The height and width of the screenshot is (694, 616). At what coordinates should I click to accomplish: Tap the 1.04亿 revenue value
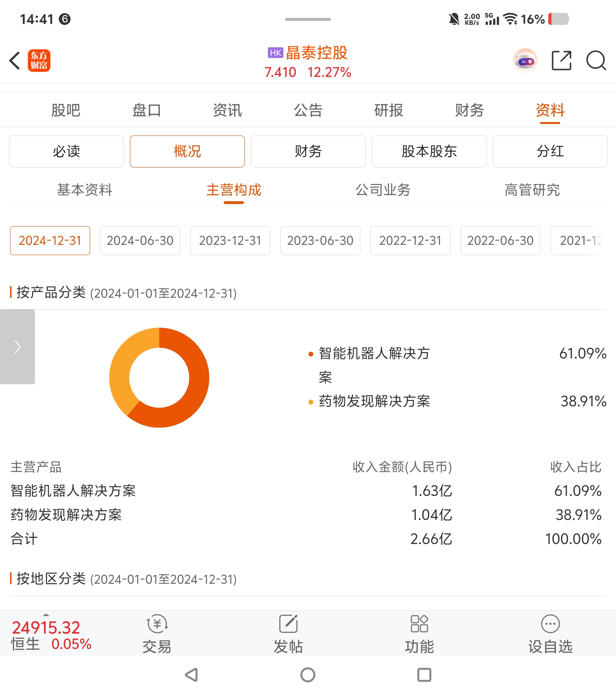click(432, 515)
